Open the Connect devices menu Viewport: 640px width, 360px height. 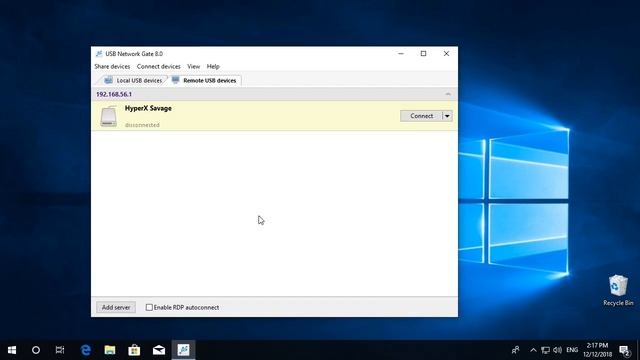(158, 66)
